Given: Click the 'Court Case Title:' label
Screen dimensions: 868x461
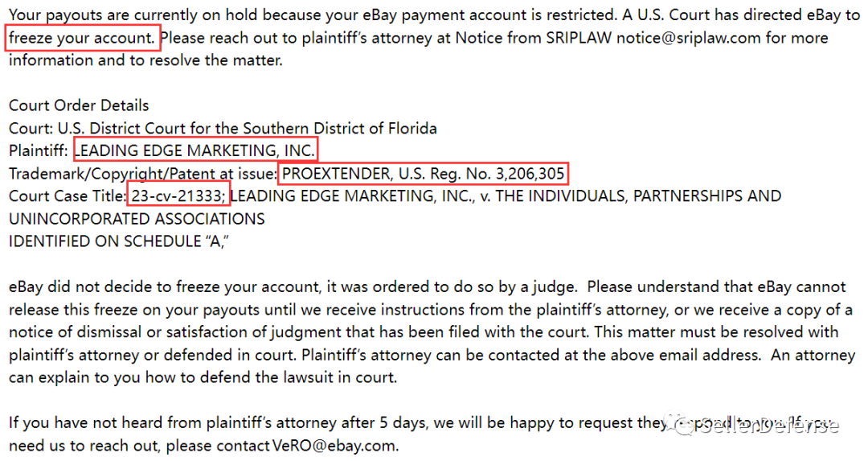Looking at the screenshot, I should pyautogui.click(x=68, y=196).
